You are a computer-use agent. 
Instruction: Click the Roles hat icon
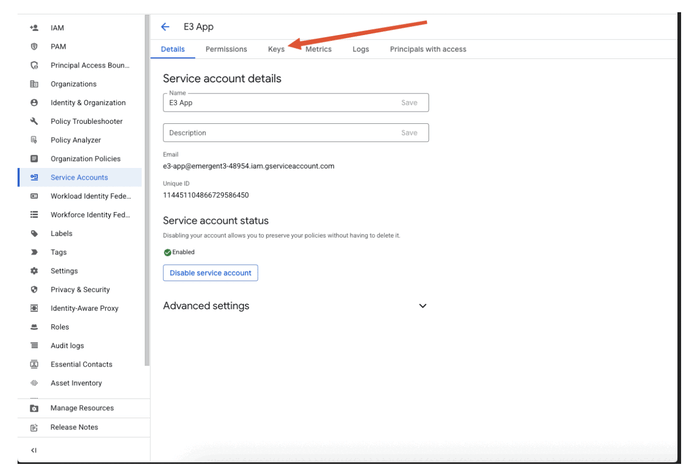34,327
